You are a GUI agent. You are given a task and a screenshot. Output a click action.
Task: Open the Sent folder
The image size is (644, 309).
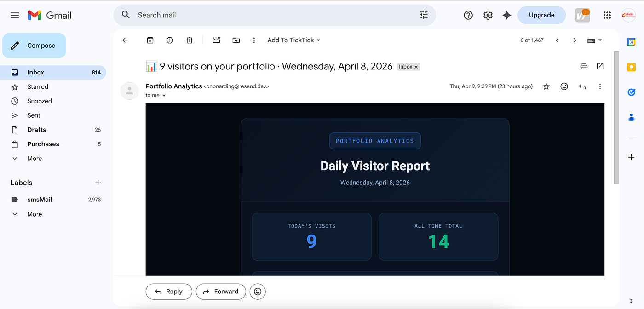point(53,115)
